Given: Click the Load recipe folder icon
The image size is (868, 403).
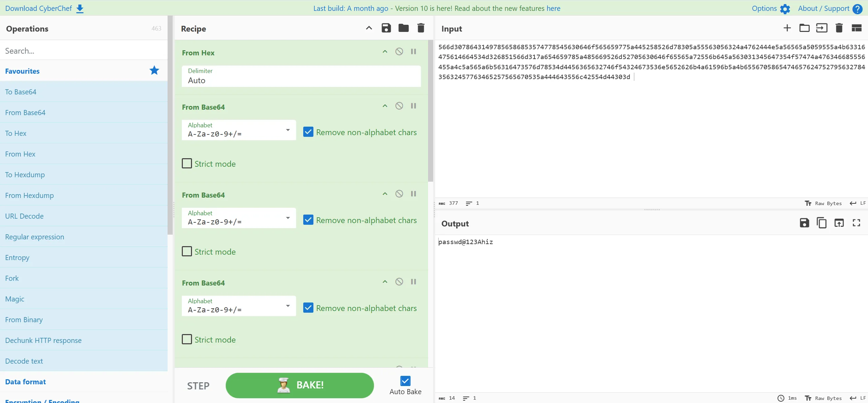Looking at the screenshot, I should (403, 28).
